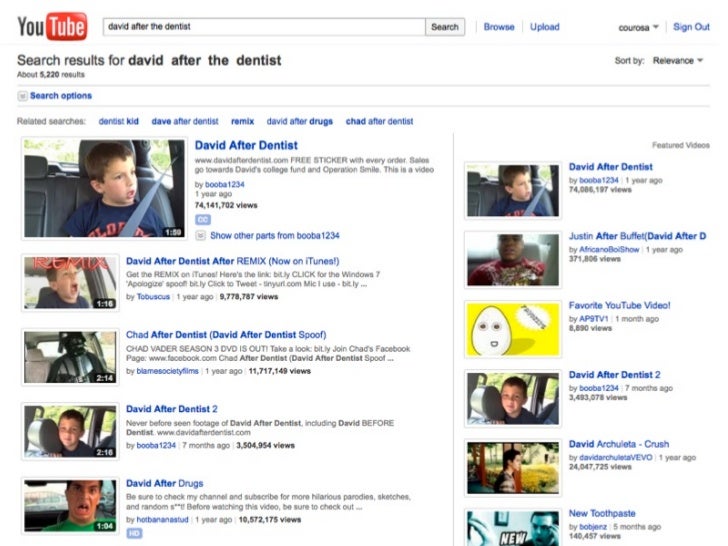Expand the Search options panel
728x546 pixels.
[x=55, y=96]
